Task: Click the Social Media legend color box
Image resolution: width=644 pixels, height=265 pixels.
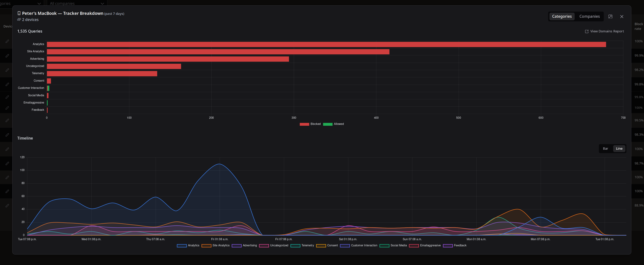Action: coord(384,246)
